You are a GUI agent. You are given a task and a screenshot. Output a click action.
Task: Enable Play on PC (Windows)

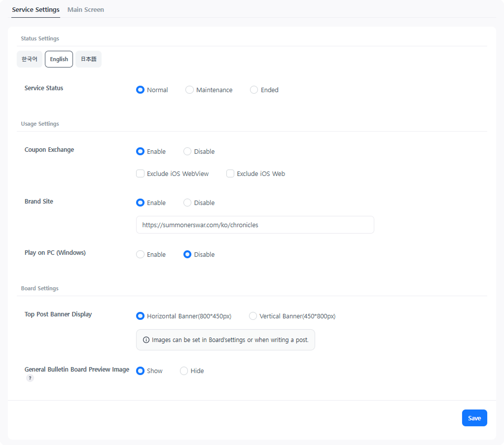pos(140,255)
